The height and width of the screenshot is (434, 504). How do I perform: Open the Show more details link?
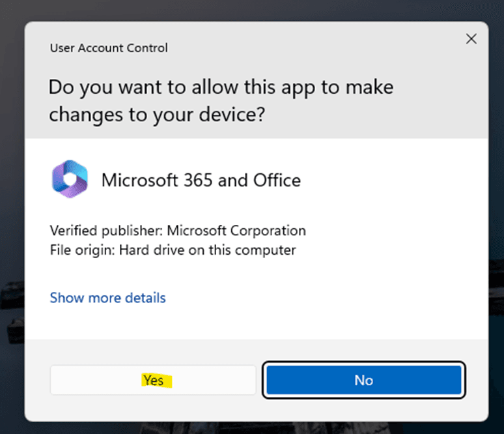[x=107, y=298]
